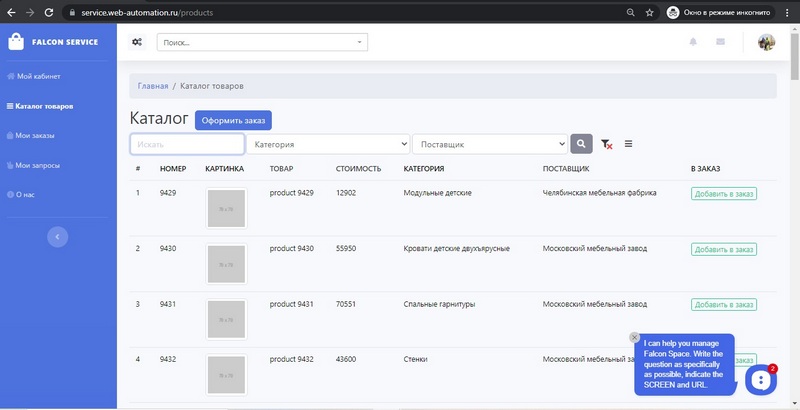Open the messages envelope icon
This screenshot has width=800, height=410.
click(x=720, y=42)
